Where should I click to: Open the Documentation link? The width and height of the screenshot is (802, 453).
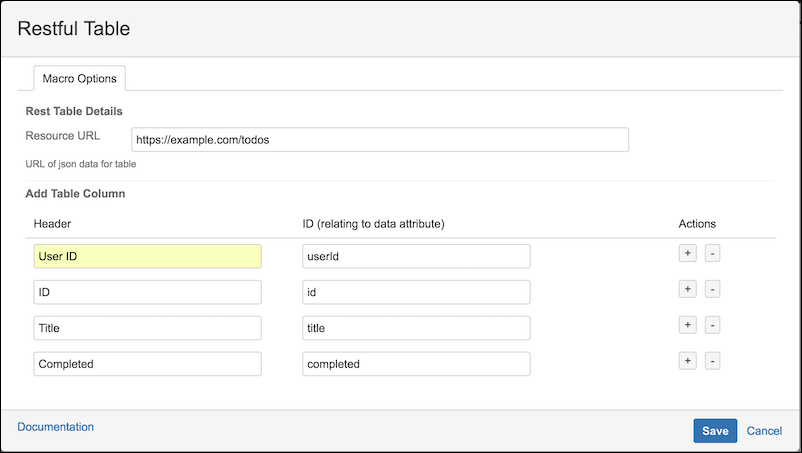click(x=55, y=427)
